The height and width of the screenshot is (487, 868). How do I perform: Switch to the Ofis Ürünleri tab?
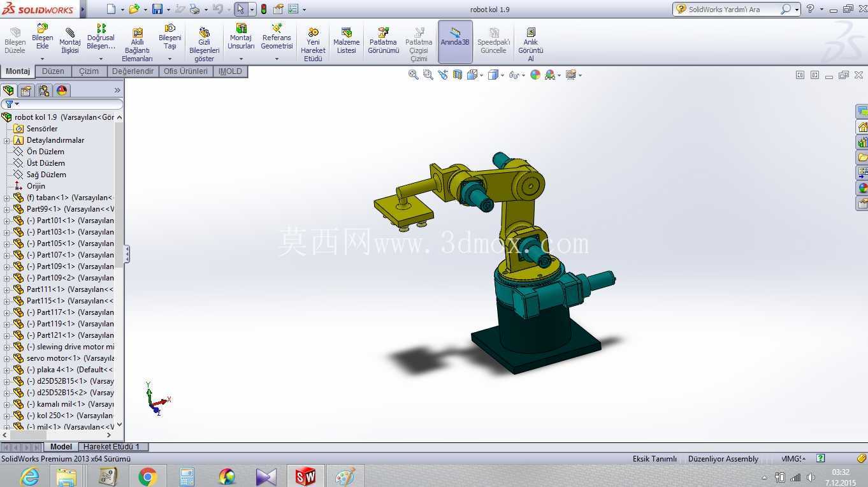(x=185, y=71)
